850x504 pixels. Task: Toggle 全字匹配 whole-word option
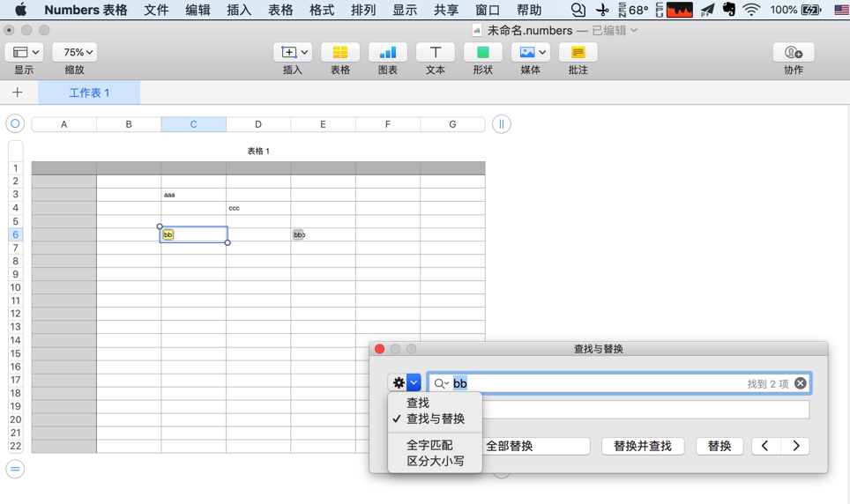coord(429,445)
